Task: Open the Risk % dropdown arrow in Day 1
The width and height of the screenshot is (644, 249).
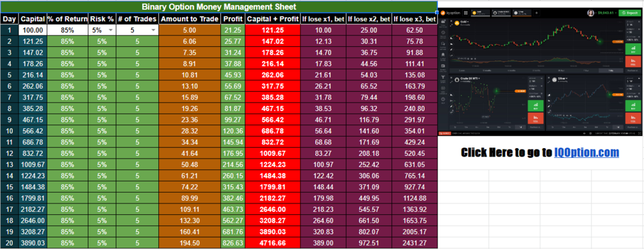Action: click(x=110, y=30)
